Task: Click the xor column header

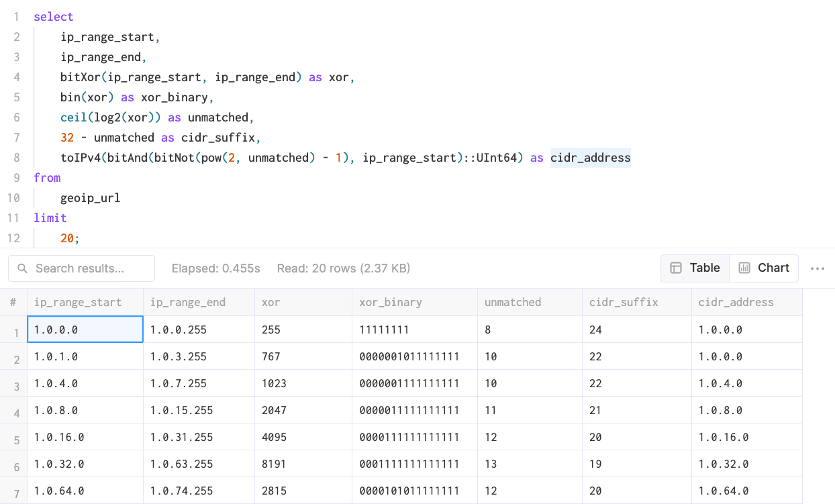Action: [x=272, y=302]
